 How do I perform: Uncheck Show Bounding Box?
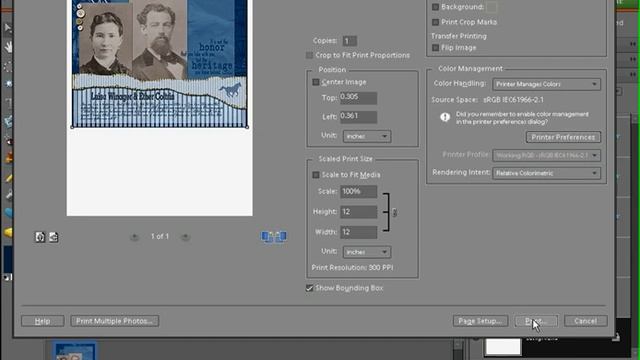(x=309, y=288)
